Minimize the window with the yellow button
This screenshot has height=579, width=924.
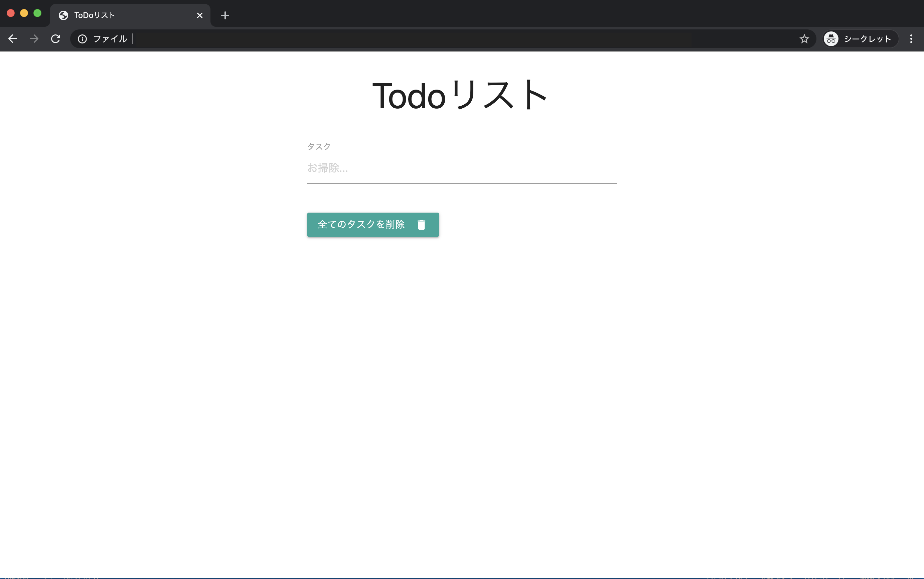(24, 13)
